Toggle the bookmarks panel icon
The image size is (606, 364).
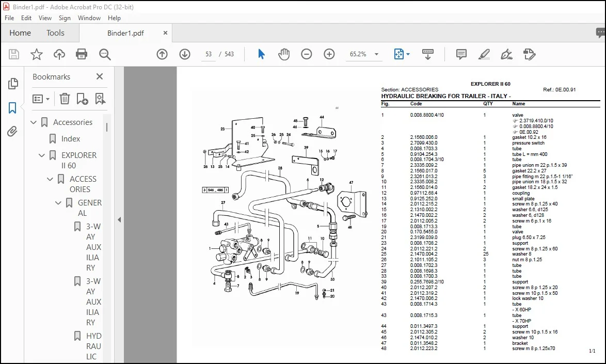(x=12, y=108)
